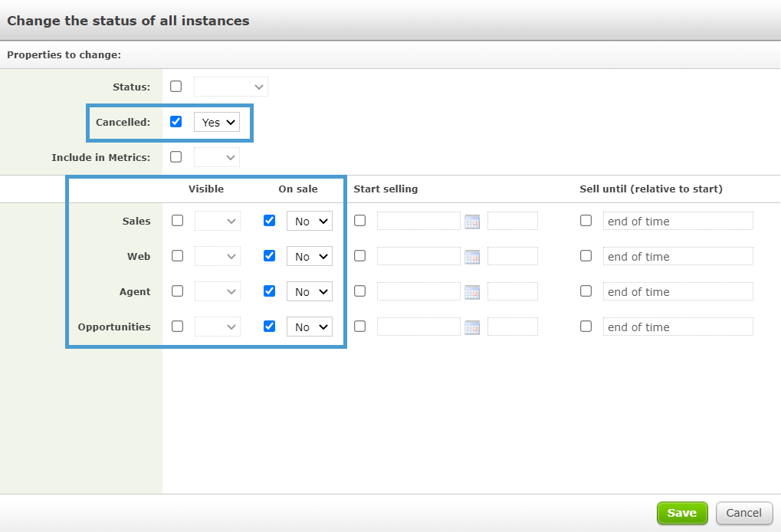
Task: Click the Sales Sell until text field
Action: pyautogui.click(x=678, y=222)
